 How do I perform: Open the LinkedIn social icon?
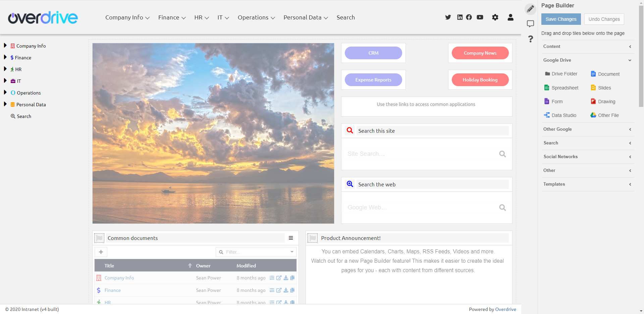click(x=460, y=17)
